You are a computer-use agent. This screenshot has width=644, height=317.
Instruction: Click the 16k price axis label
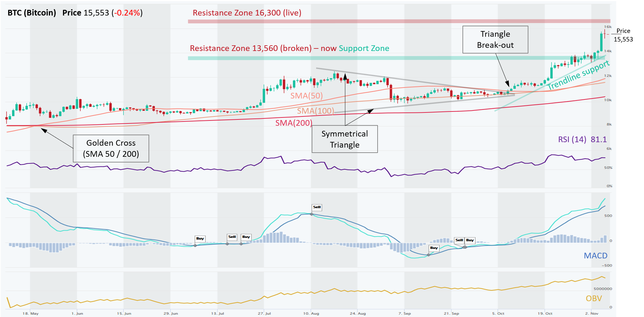coord(608,27)
